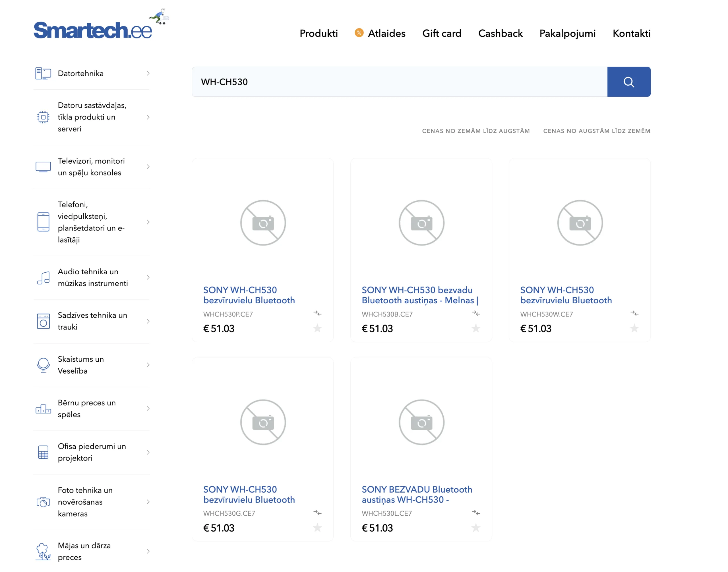
Task: Expand Sadzīves tehnika category chevron
Action: coord(148,321)
